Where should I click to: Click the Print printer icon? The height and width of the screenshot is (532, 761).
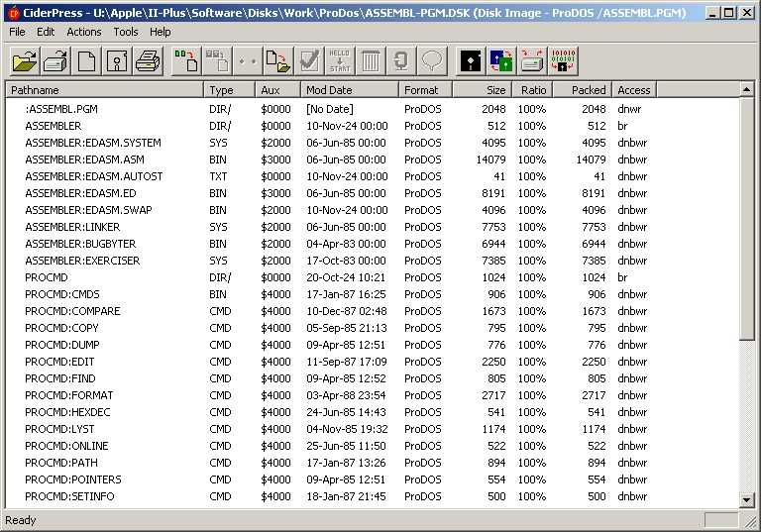(x=148, y=61)
